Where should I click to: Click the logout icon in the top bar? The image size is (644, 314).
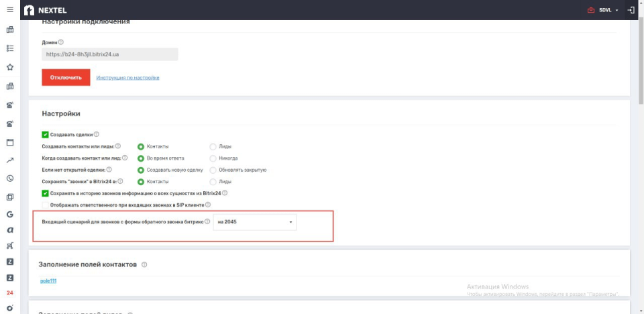[x=631, y=10]
